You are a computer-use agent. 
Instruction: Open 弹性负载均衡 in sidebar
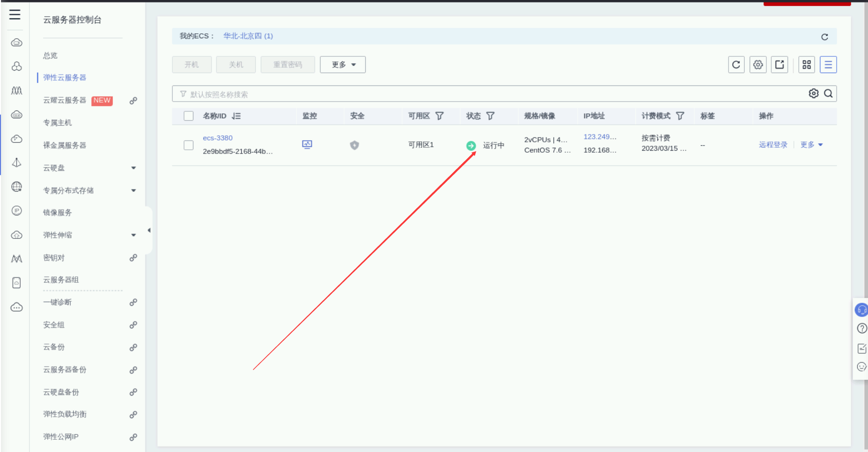[65, 414]
